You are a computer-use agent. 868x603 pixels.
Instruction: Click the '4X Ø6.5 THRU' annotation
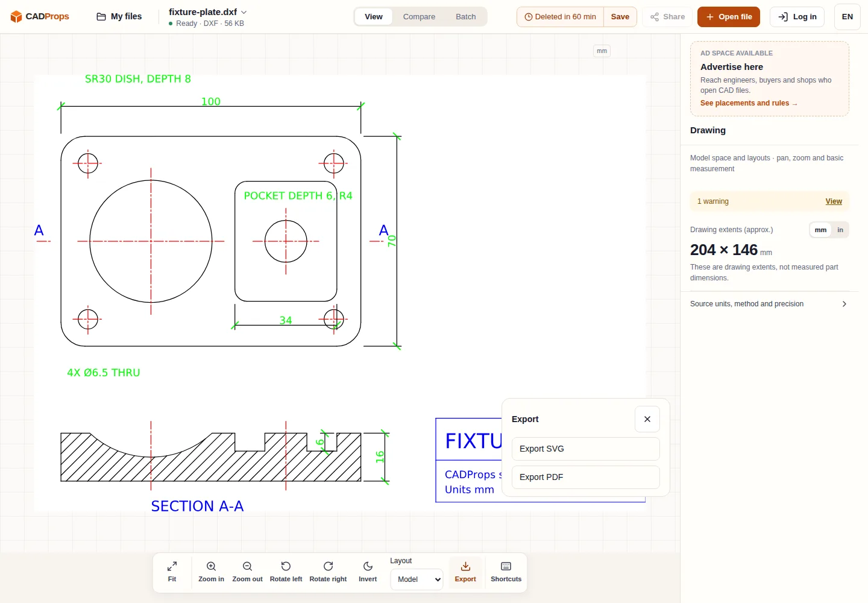104,373
